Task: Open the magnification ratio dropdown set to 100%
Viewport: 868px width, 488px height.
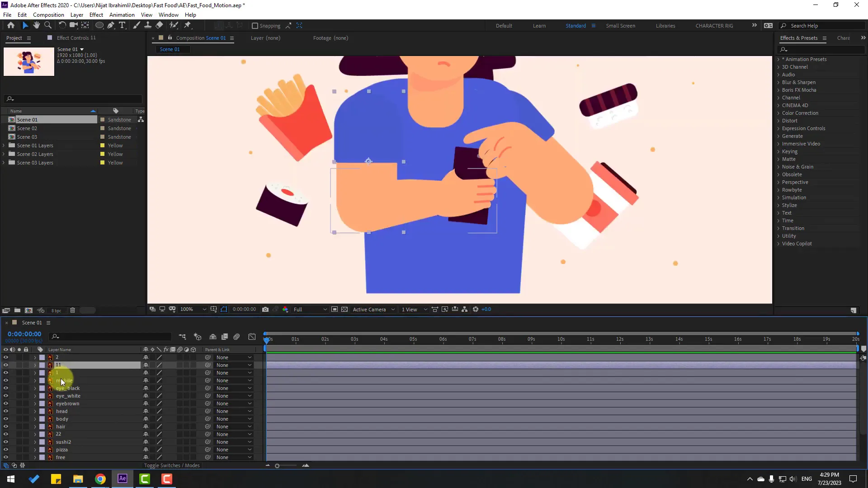Action: [x=192, y=310]
